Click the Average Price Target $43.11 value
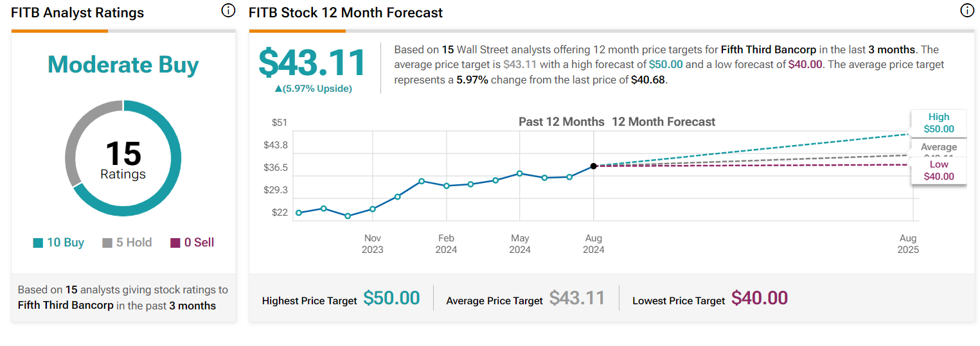Screen dimensions: 980x346 pyautogui.click(x=577, y=298)
